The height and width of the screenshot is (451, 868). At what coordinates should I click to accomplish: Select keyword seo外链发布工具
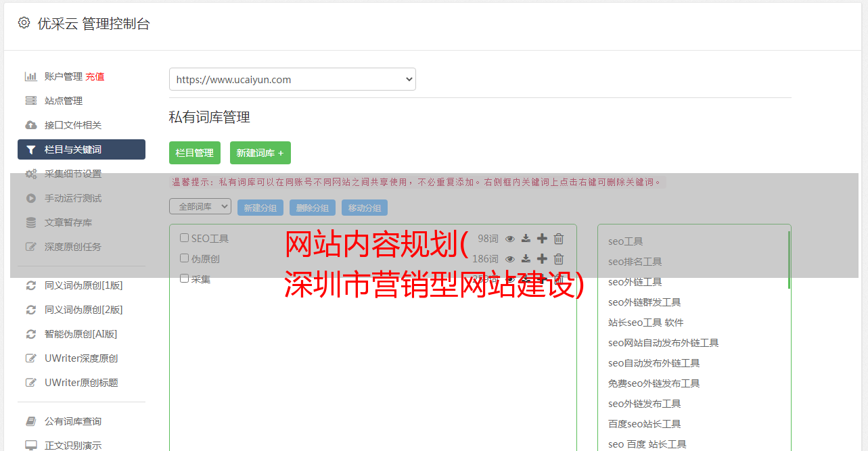(644, 404)
